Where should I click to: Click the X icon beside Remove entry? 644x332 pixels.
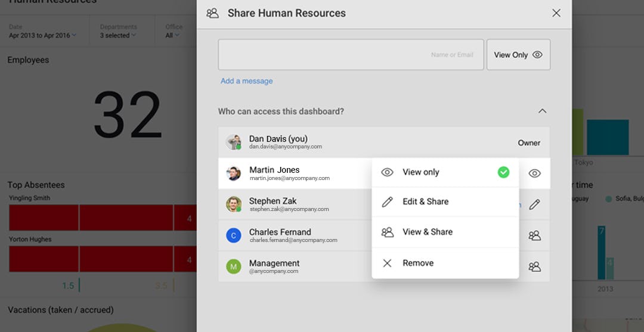[387, 263]
